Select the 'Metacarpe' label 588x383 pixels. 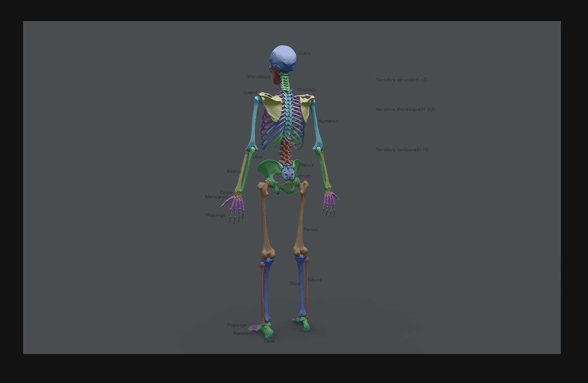tap(216, 197)
